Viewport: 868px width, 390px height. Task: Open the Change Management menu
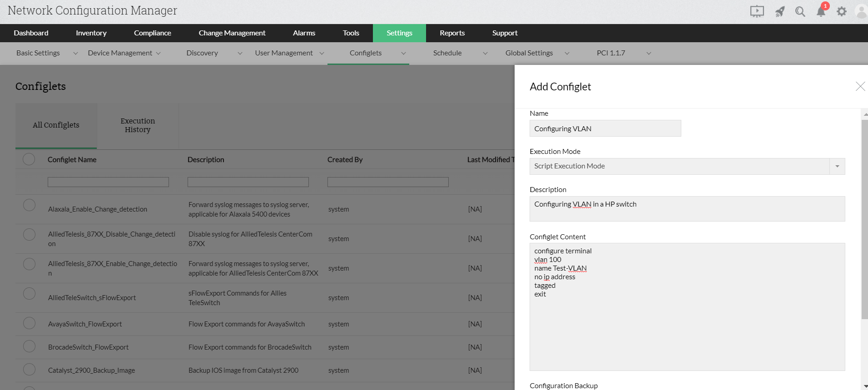(232, 33)
